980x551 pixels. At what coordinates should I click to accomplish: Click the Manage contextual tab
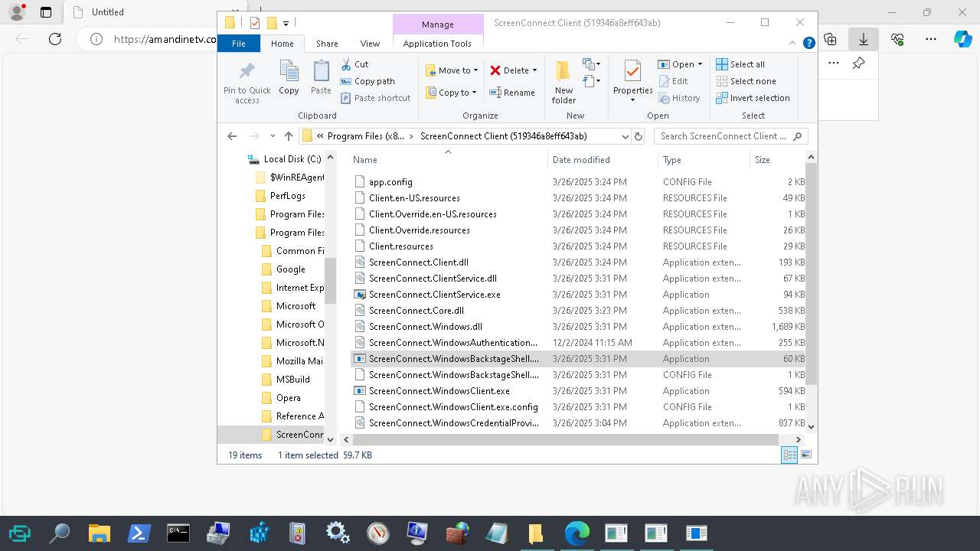pyautogui.click(x=438, y=24)
